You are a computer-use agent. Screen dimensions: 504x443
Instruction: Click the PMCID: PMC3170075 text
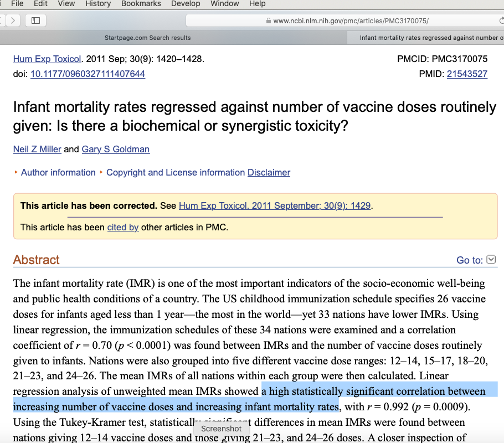(x=443, y=59)
